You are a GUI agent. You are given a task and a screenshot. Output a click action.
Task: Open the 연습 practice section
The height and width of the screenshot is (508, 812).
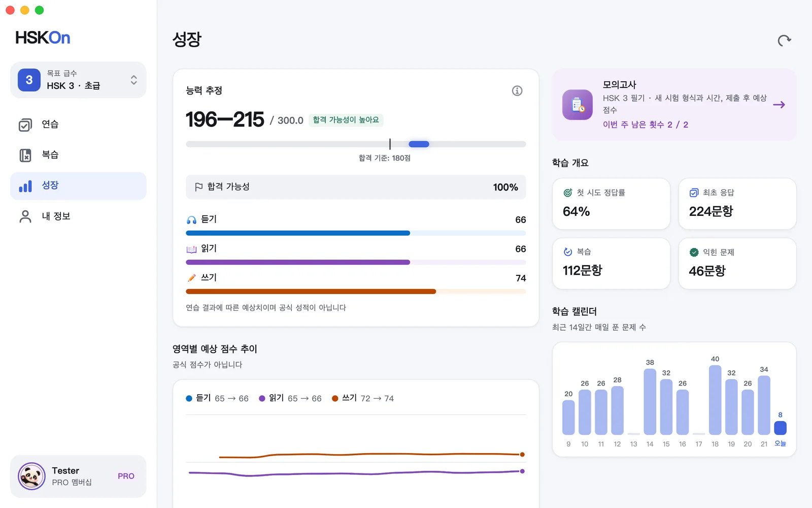click(x=78, y=124)
